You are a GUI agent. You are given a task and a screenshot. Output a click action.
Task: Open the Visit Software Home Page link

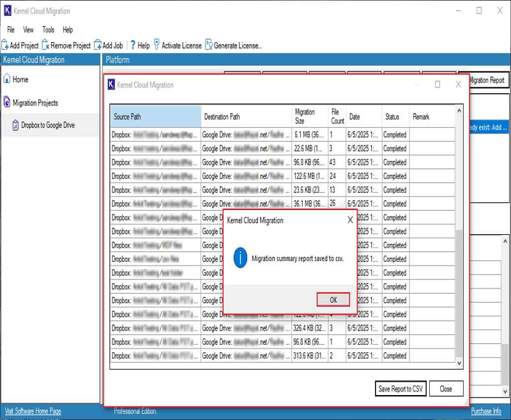(33, 411)
